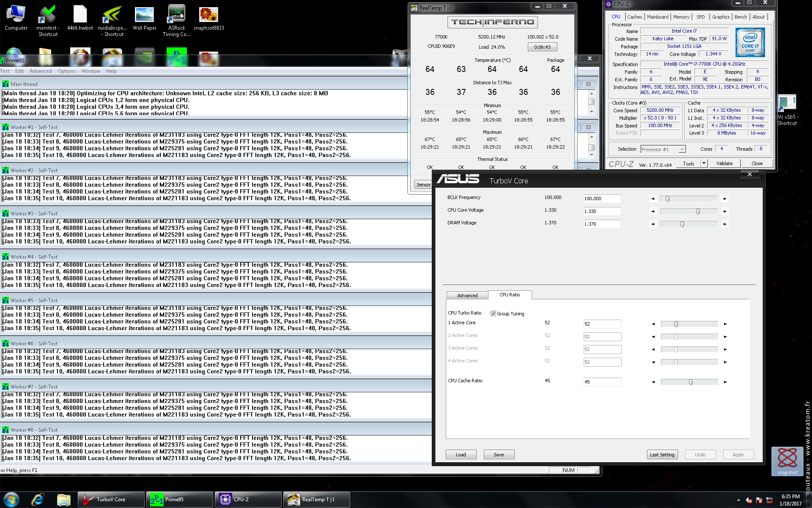
Task: Click the Tools button in CPU-Z
Action: 689,163
